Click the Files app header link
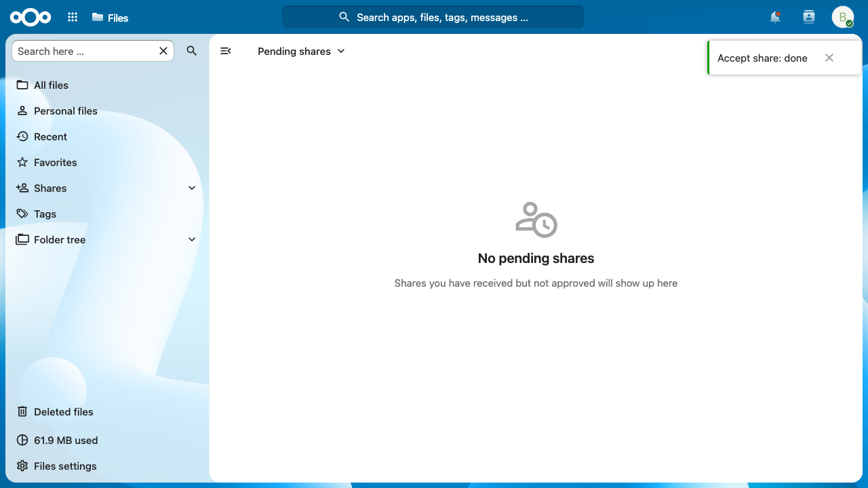 [x=110, y=18]
